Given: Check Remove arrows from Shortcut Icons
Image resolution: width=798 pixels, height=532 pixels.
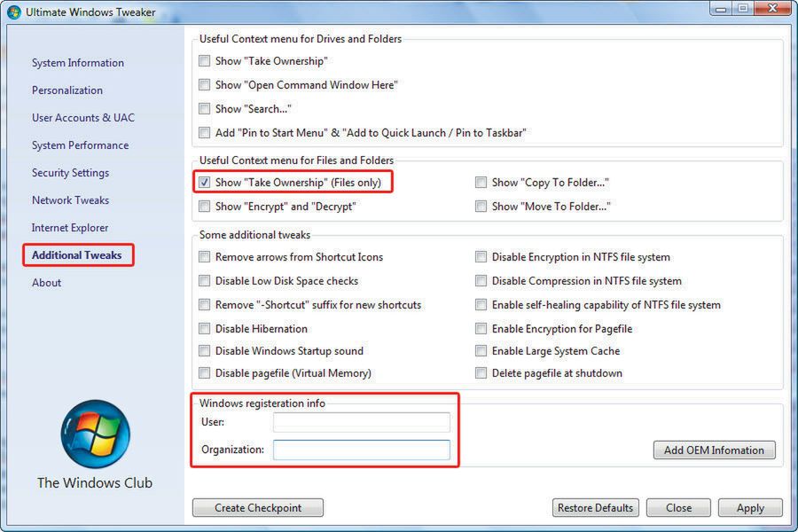Looking at the screenshot, I should coord(204,256).
